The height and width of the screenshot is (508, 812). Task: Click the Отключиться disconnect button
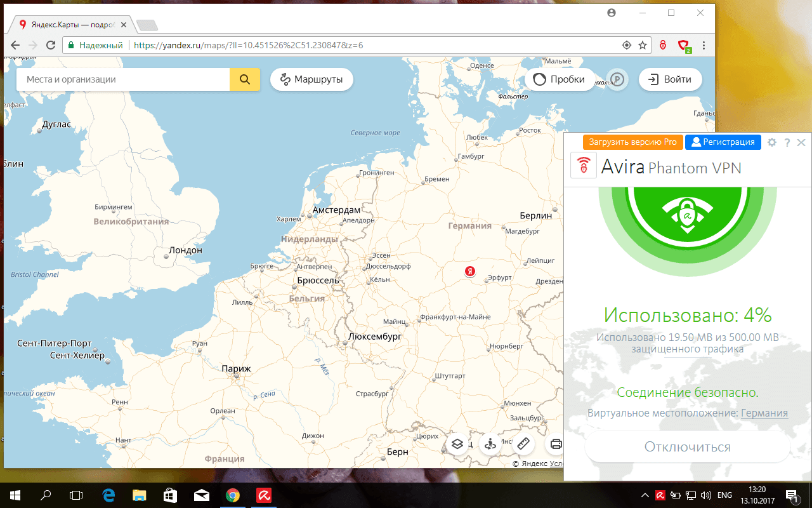pos(688,447)
